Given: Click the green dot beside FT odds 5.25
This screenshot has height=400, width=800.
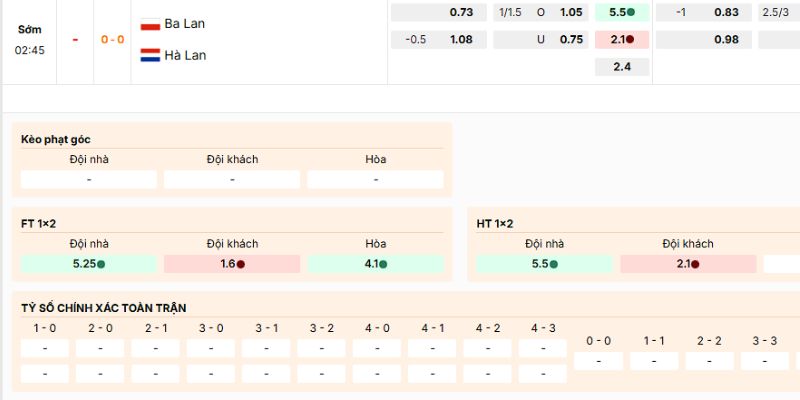Looking at the screenshot, I should 101,264.
